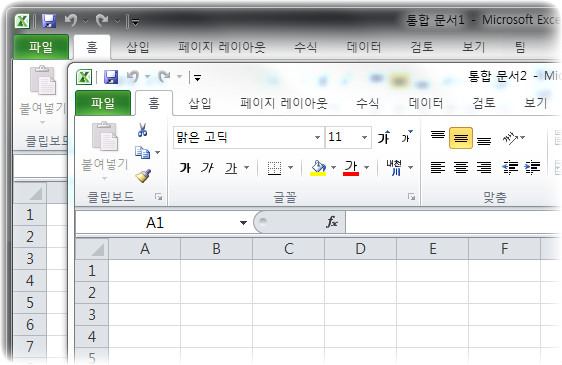Select the Format Painter brush icon
Viewport: 562px width, 365px height.
pos(143,175)
